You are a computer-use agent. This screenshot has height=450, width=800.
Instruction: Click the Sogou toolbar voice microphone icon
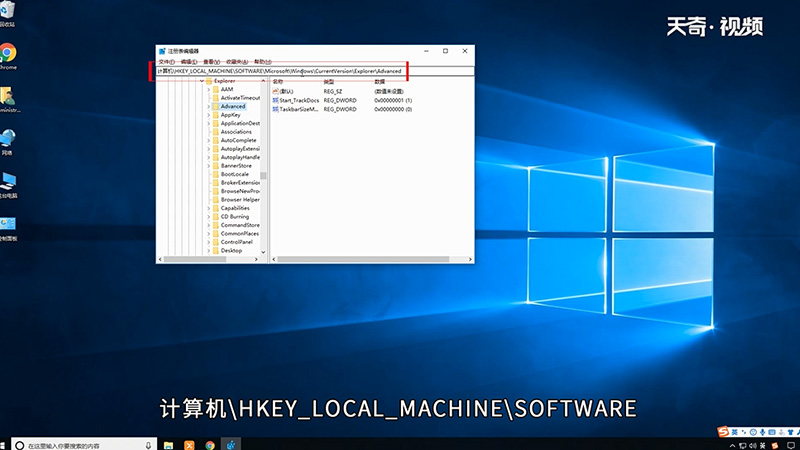coord(762,432)
